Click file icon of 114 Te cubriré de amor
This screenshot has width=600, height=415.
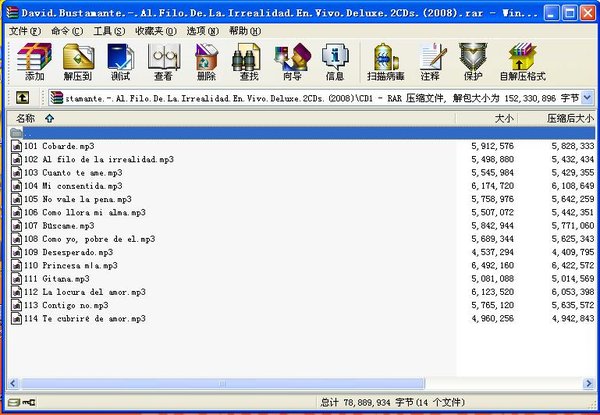click(x=16, y=319)
